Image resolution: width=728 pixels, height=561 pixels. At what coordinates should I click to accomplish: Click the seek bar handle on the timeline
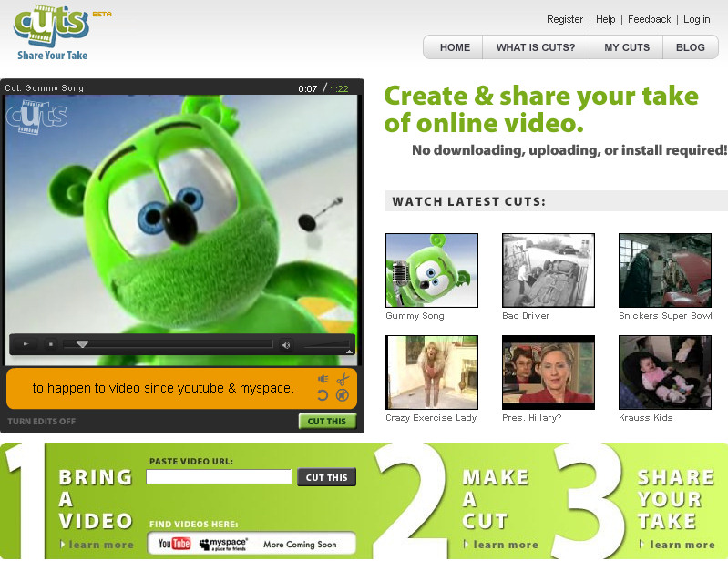(82, 344)
